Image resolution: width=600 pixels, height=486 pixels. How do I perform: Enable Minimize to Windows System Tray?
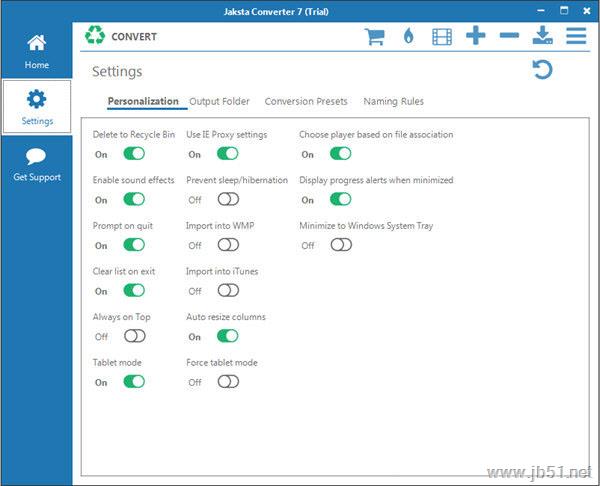341,245
